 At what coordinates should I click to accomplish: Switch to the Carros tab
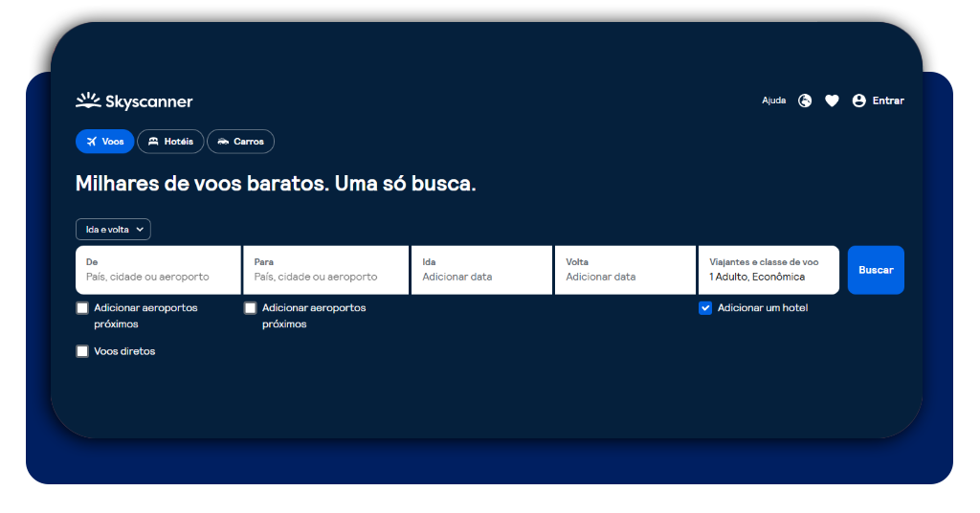coord(240,142)
